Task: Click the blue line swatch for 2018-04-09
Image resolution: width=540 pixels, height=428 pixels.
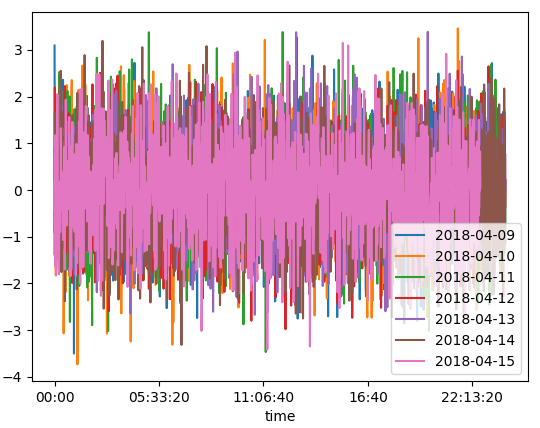Action: [x=410, y=235]
